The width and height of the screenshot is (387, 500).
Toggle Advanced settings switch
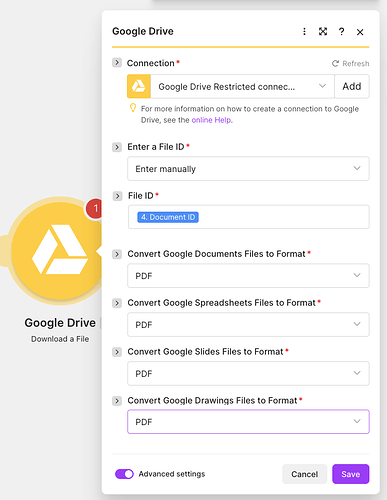click(124, 474)
